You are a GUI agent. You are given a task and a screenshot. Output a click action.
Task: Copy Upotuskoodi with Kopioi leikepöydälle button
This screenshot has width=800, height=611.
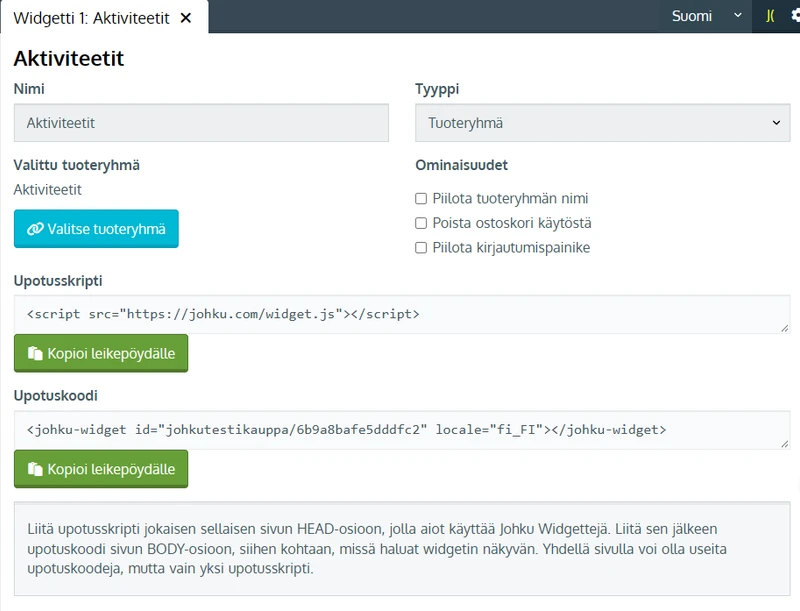point(101,469)
